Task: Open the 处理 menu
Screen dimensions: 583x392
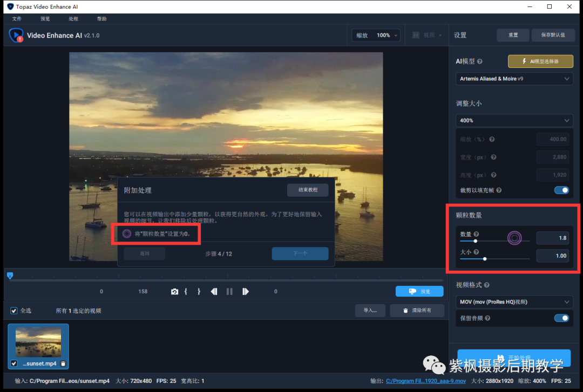Action: click(x=73, y=19)
